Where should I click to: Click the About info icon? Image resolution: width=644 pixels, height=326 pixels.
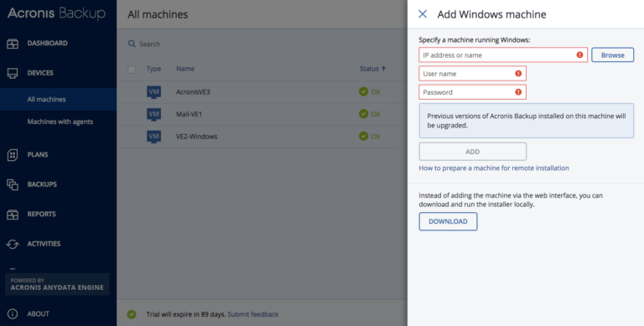pyautogui.click(x=13, y=314)
